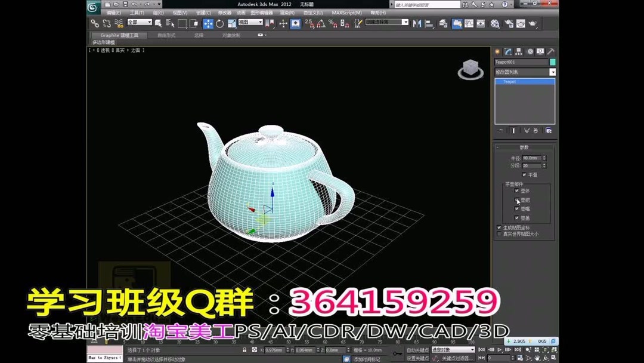Toggle the 平滑 smoothing checkbox
The width and height of the screenshot is (644, 363).
coord(524,173)
